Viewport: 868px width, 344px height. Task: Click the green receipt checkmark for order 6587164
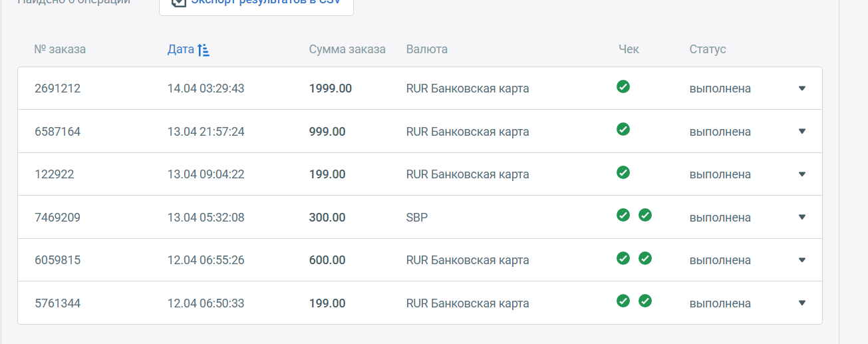(623, 129)
